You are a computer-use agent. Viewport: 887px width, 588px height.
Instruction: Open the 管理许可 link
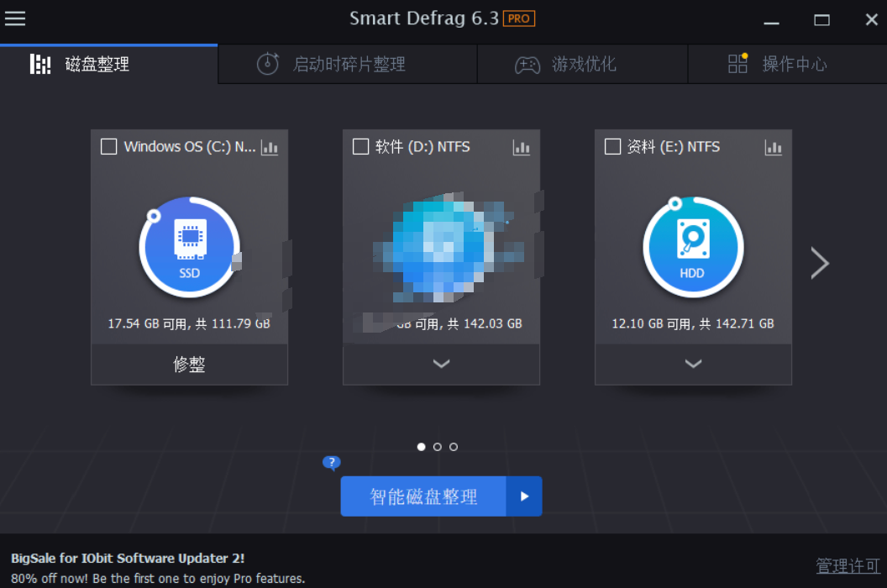847,564
